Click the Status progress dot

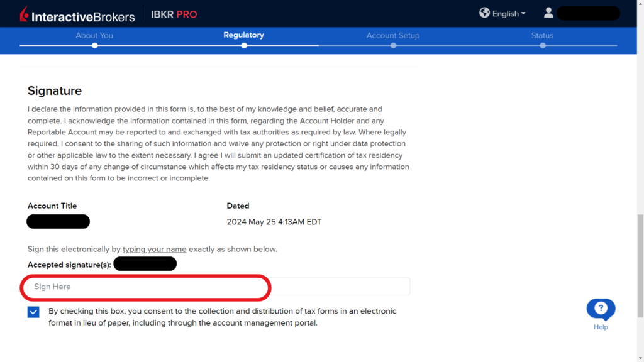tap(543, 45)
